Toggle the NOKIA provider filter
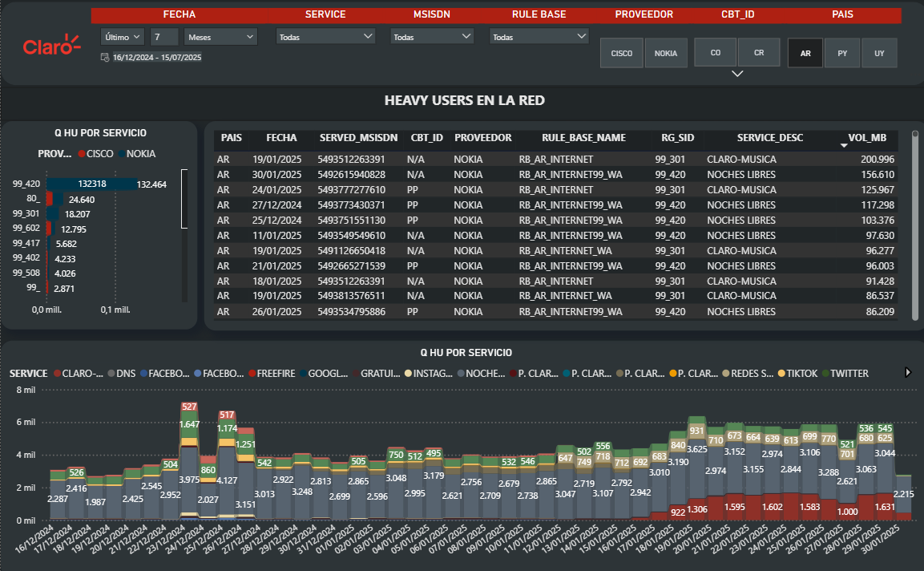The image size is (924, 571). tap(666, 53)
